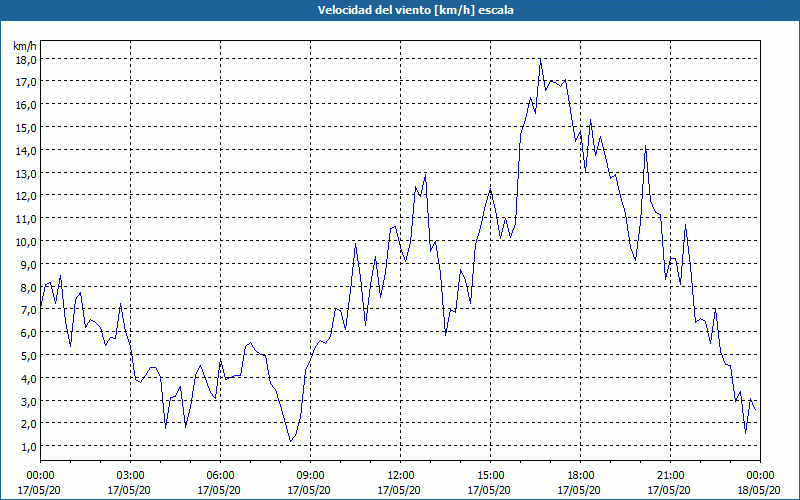Click the 09:00 time label on the x-axis
800x500 pixels.
(x=310, y=476)
